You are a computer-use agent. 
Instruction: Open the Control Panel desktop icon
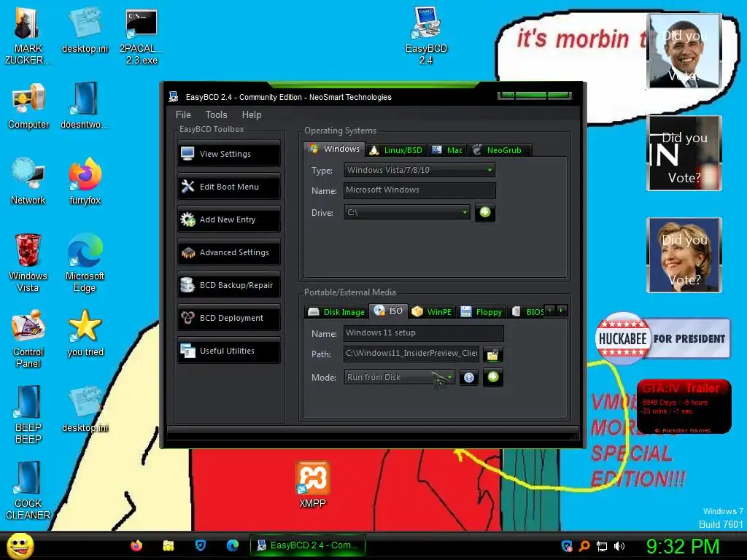click(x=28, y=338)
